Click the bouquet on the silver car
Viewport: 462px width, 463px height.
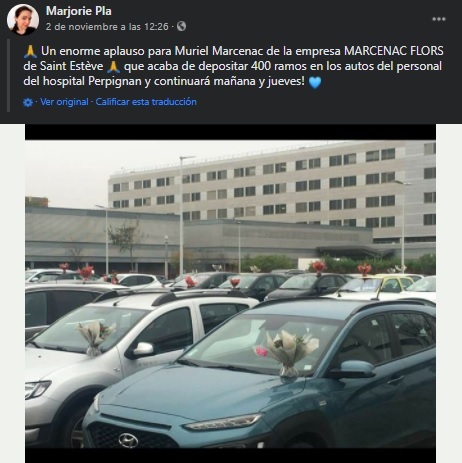[x=95, y=337]
